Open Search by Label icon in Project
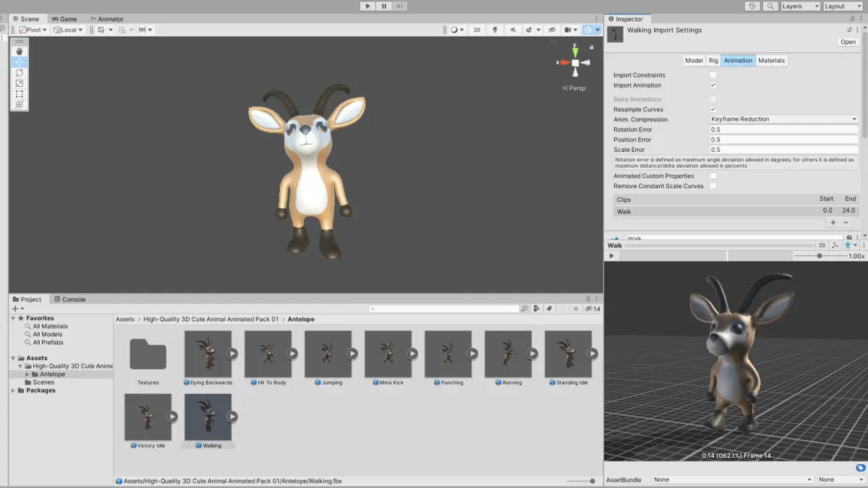Screen dimensions: 868x488 (549, 309)
